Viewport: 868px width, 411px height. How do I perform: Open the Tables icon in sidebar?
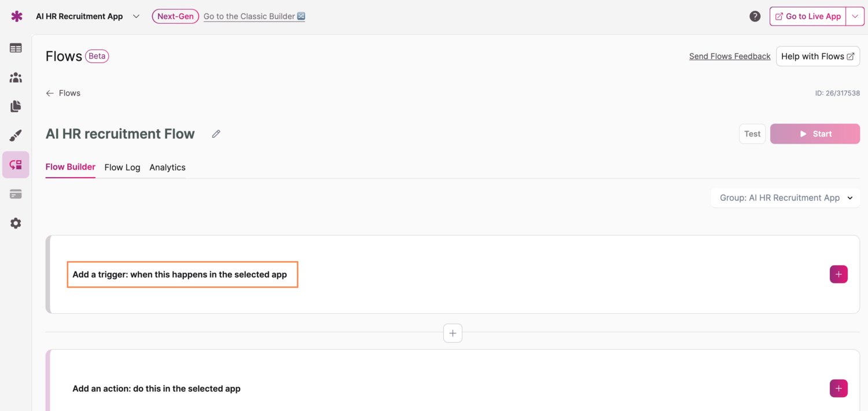point(16,48)
